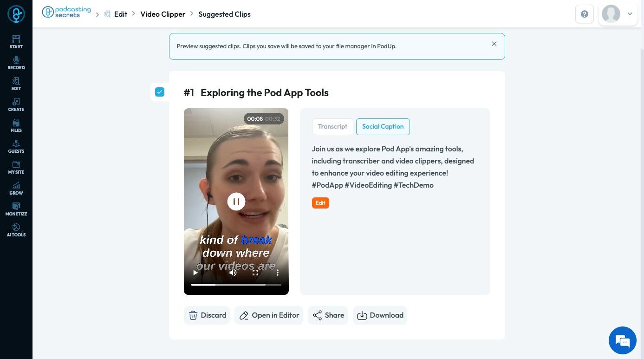Viewport: 644px width, 359px height.
Task: Pause the video with the center button
Action: [236, 202]
